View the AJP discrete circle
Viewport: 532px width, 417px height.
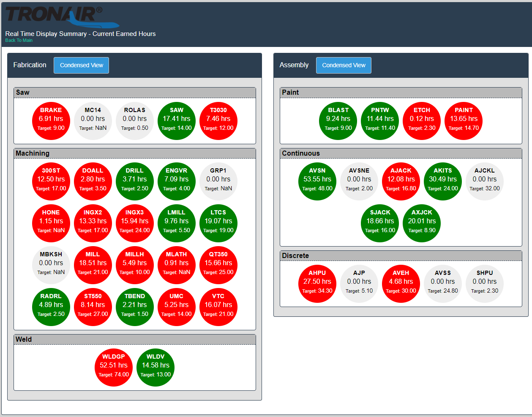(x=359, y=284)
